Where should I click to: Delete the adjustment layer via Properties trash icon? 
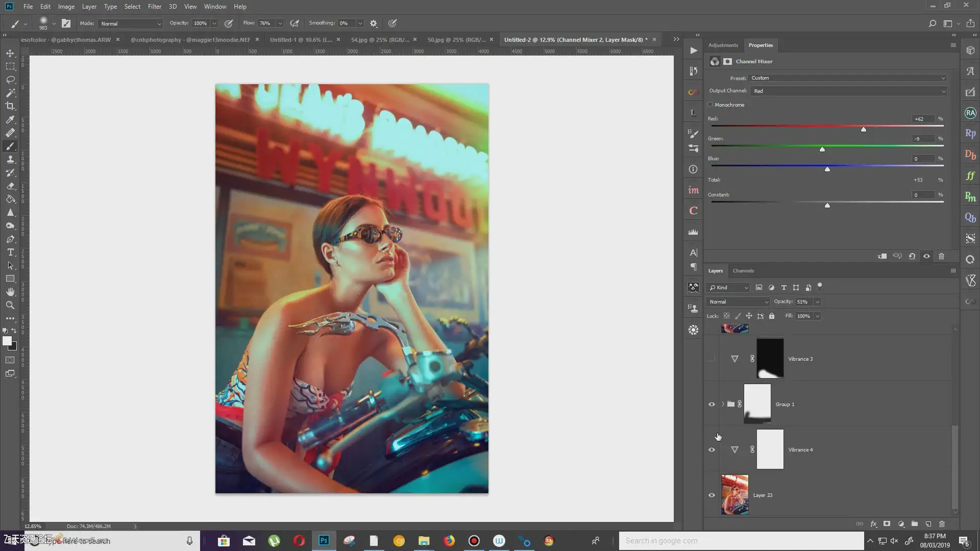[x=941, y=256]
